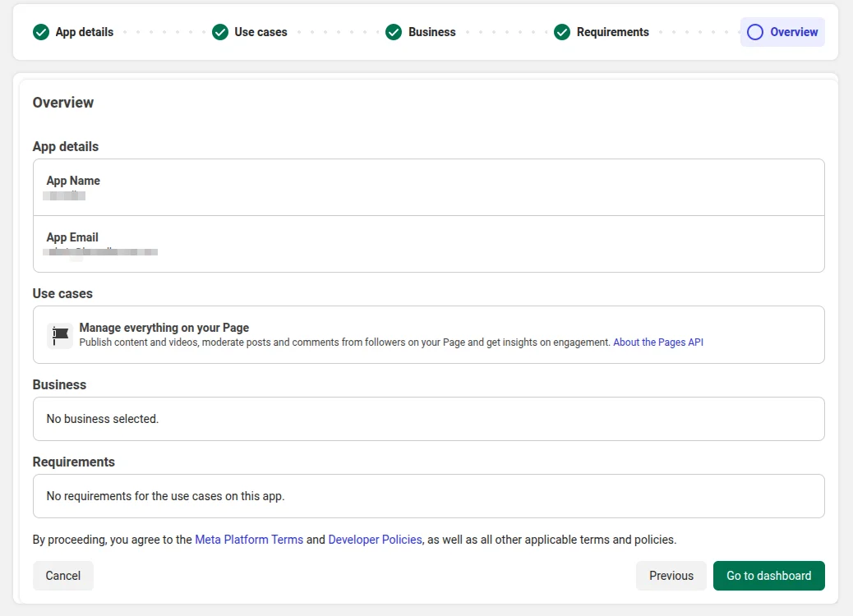The image size is (853, 616).
Task: Open the Meta Platform Terms link
Action: click(249, 540)
